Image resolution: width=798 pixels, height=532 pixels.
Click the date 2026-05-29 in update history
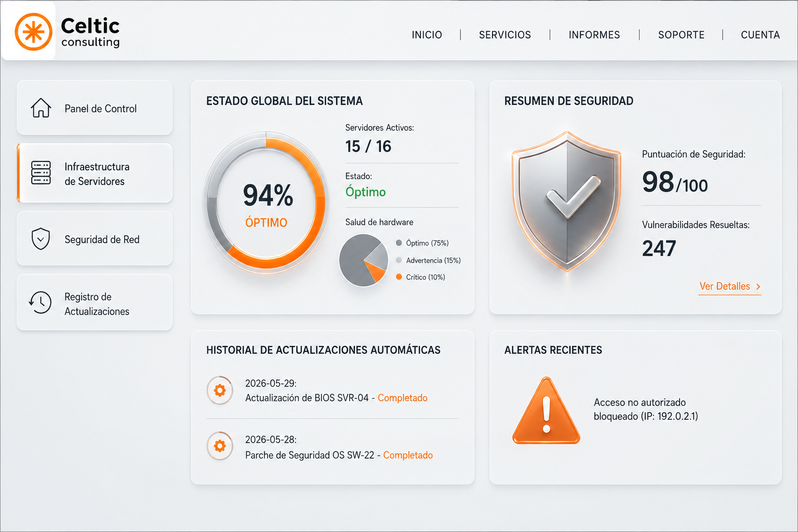pyautogui.click(x=271, y=383)
